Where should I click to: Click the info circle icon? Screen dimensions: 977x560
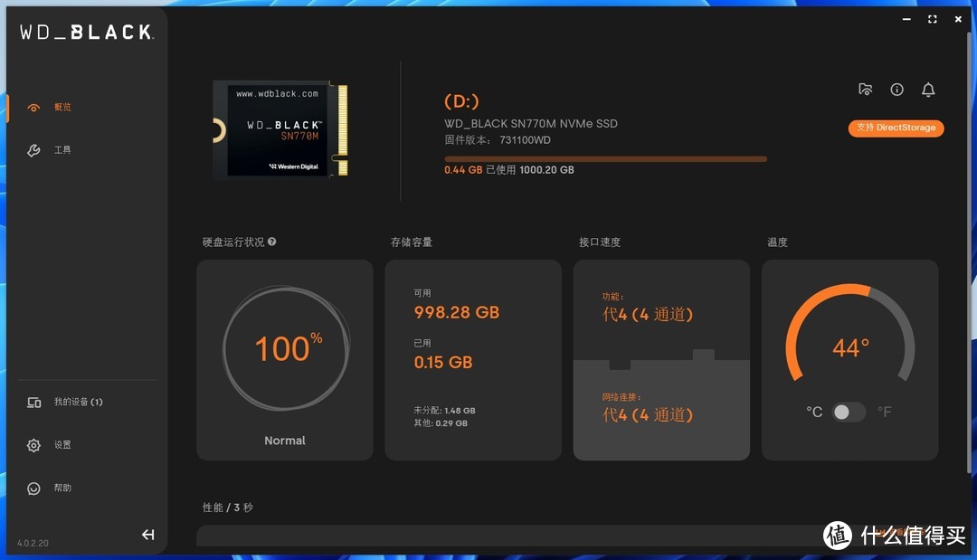(x=896, y=90)
